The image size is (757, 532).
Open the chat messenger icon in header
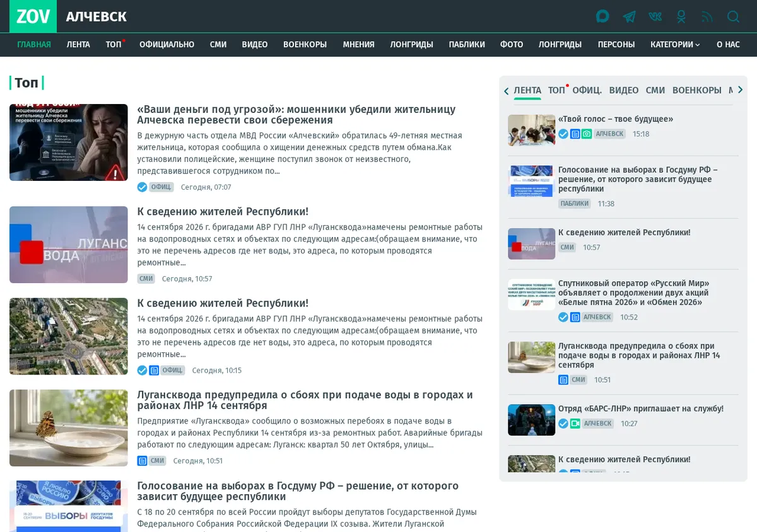(602, 16)
